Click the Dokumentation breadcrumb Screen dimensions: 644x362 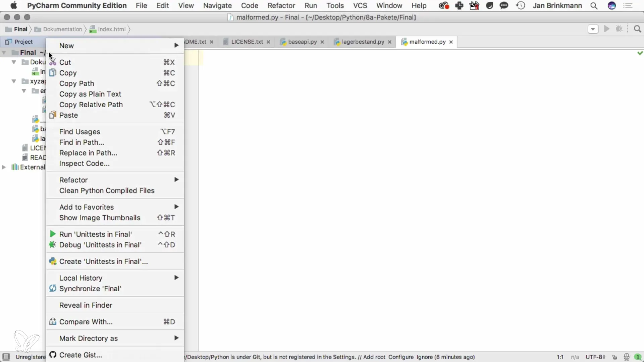[58, 29]
